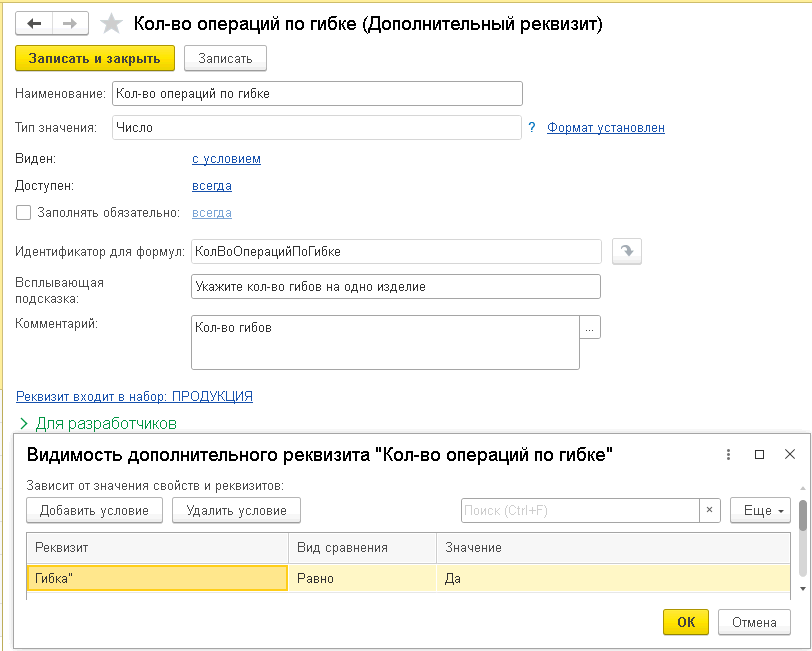Confirm the dialog with the ОК button
Image resolution: width=812 pixels, height=651 pixels.
click(685, 621)
